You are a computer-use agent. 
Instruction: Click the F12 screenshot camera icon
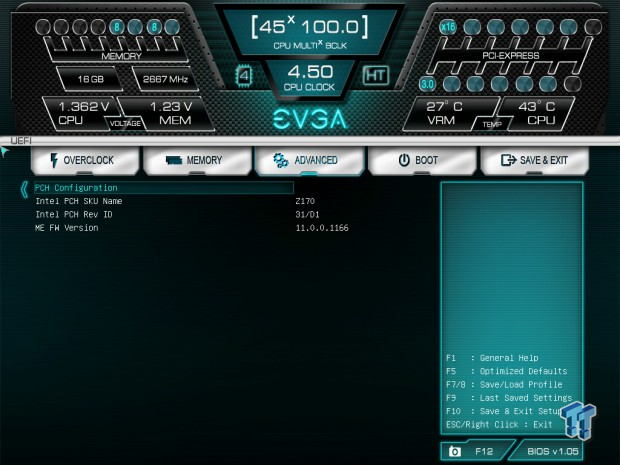tap(455, 451)
